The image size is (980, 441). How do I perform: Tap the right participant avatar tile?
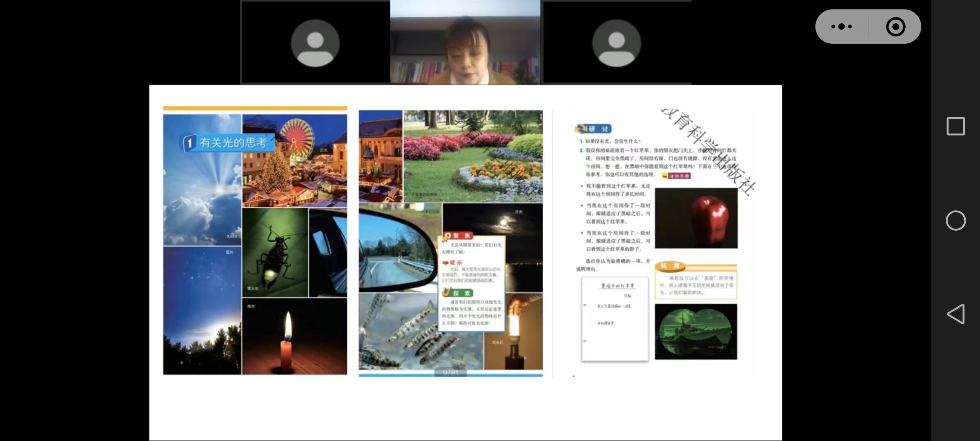pos(616,43)
